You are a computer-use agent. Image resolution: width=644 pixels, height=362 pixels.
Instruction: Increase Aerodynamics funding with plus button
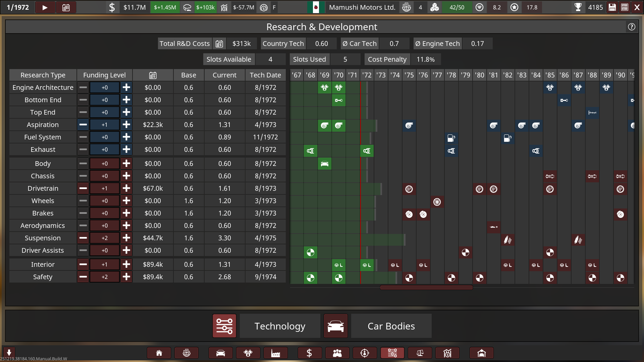click(126, 226)
